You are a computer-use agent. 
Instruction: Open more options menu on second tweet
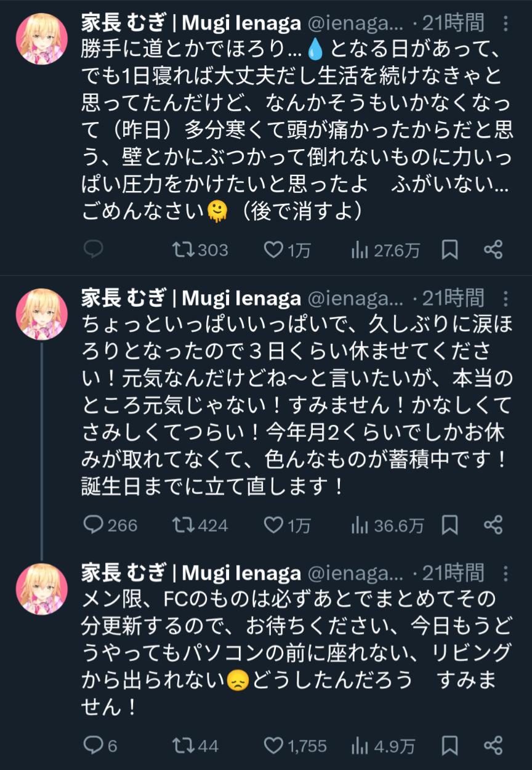pyautogui.click(x=506, y=299)
